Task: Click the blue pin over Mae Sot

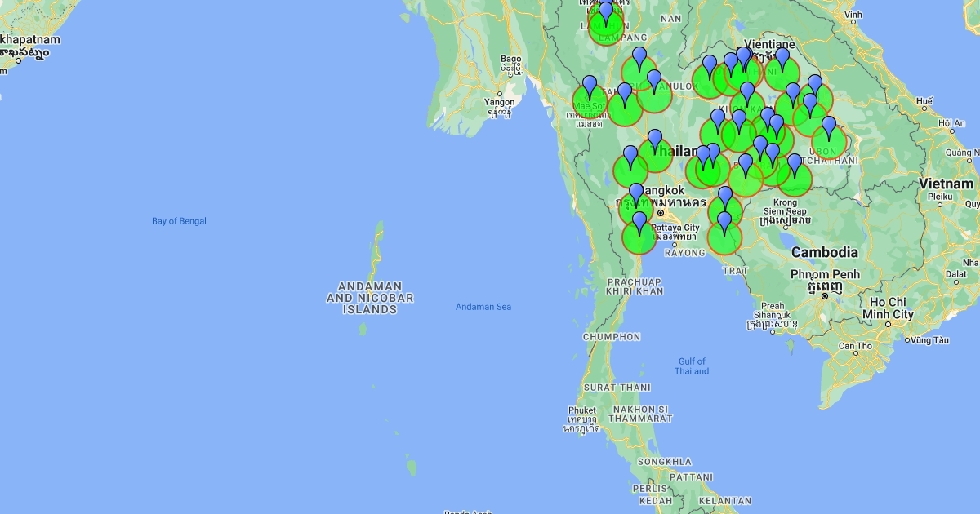Action: pyautogui.click(x=590, y=86)
